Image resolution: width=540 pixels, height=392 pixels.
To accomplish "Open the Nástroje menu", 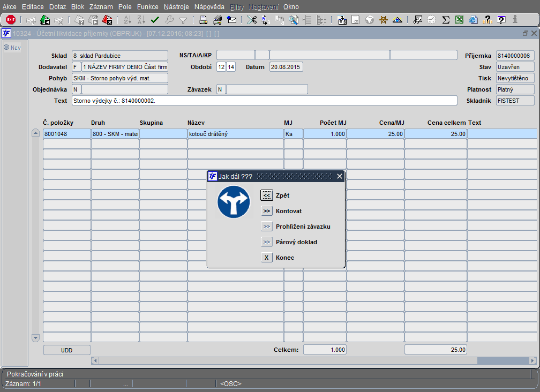I will click(x=176, y=7).
